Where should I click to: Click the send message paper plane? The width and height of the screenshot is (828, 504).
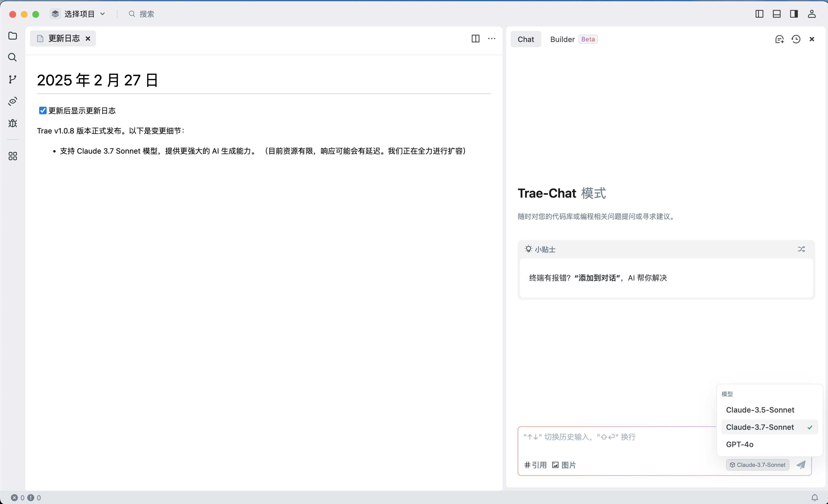801,465
